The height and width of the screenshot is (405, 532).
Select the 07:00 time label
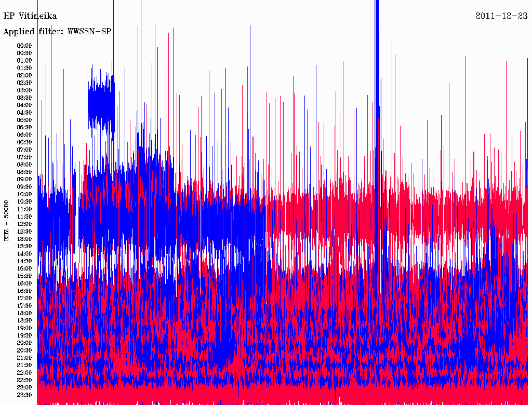[24, 150]
